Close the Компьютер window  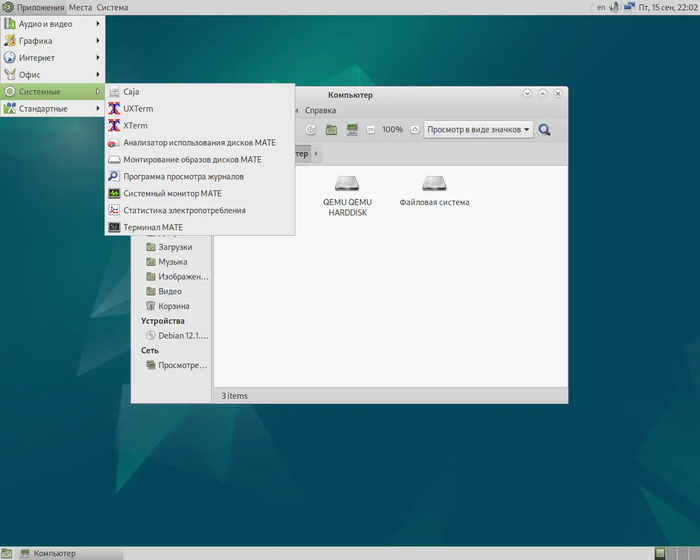(x=558, y=93)
